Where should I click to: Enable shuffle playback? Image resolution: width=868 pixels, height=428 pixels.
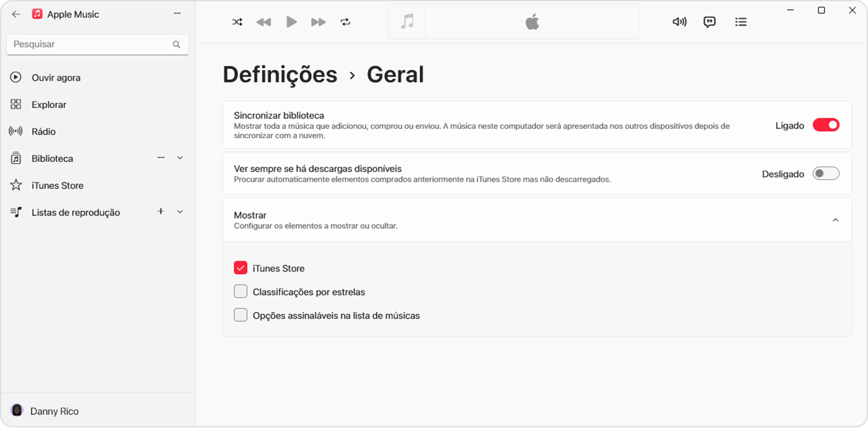tap(237, 22)
